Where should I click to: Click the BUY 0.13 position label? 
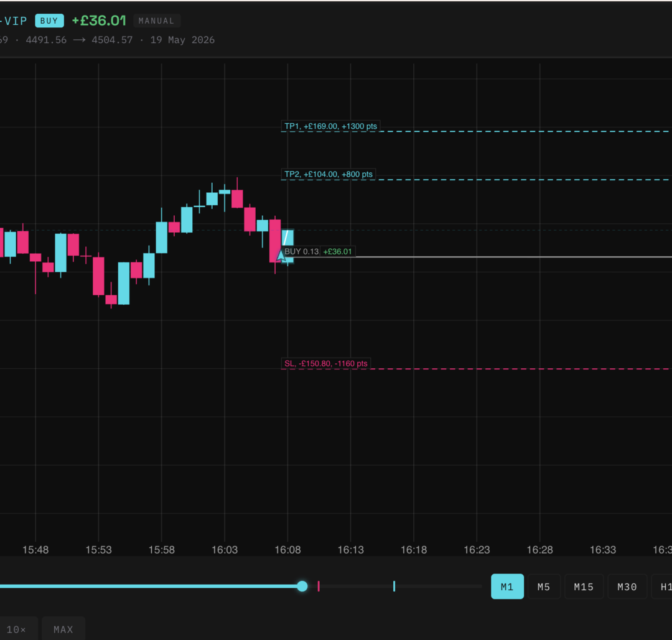(301, 251)
